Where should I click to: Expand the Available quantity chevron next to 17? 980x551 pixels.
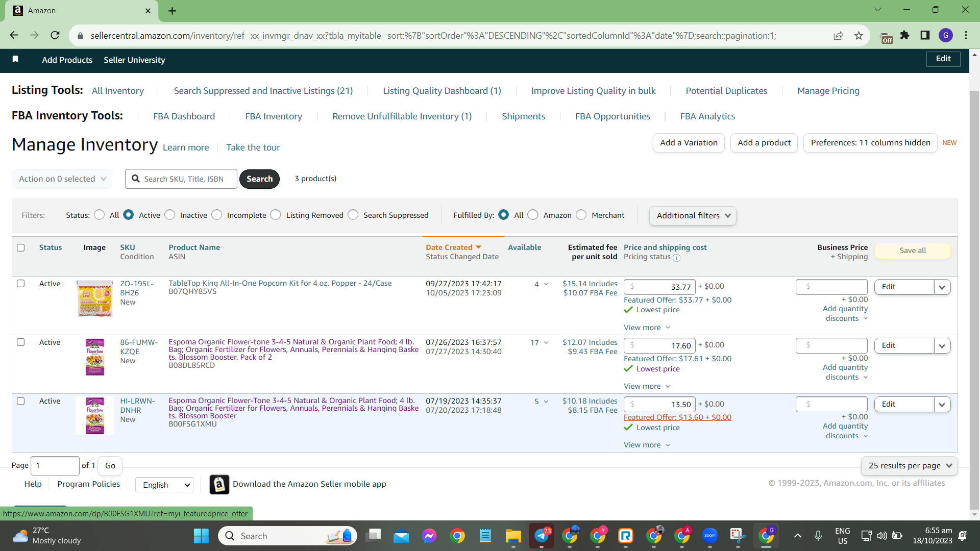tap(546, 343)
